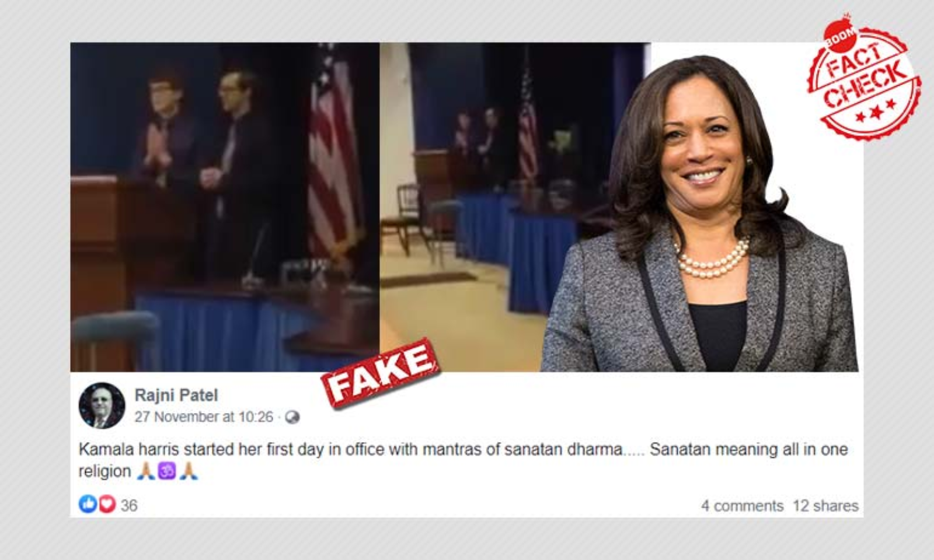View the 4 comments link
The width and height of the screenshot is (934, 560).
742,506
